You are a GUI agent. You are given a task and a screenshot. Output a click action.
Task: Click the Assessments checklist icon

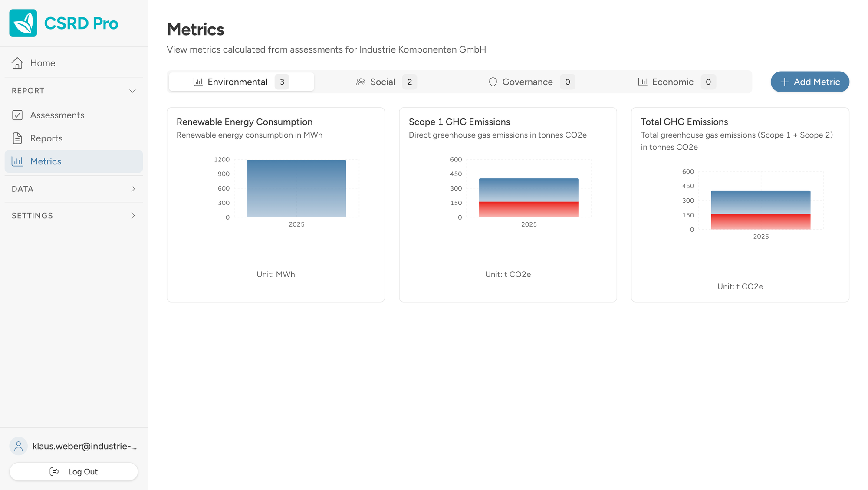(x=17, y=115)
